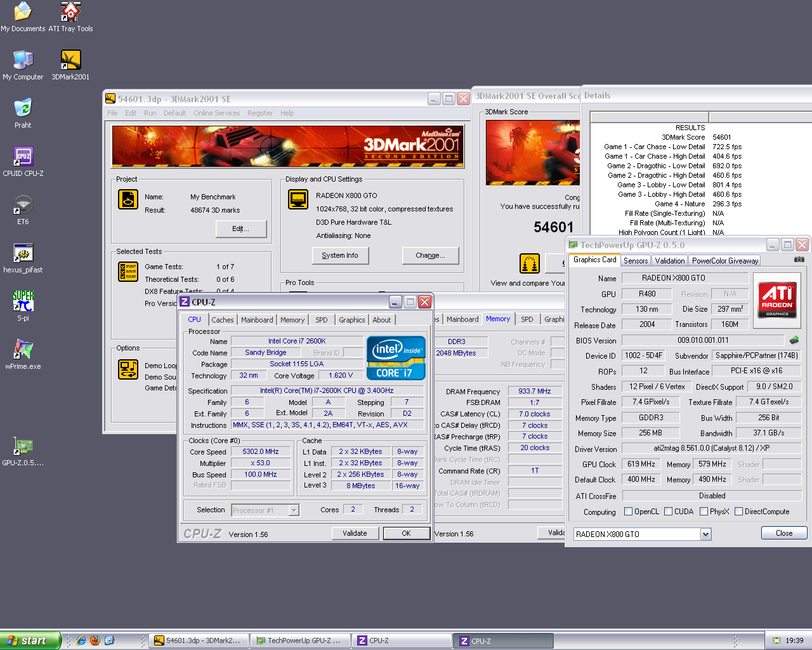Click the DRAM Frequency 933.7 MHz field
Image resolution: width=812 pixels, height=650 pixels.
tap(535, 391)
